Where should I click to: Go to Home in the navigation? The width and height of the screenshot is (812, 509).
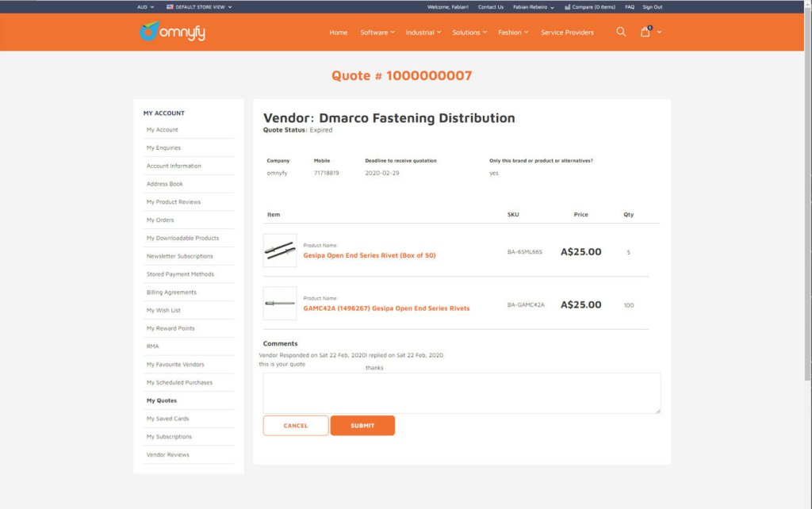[338, 32]
